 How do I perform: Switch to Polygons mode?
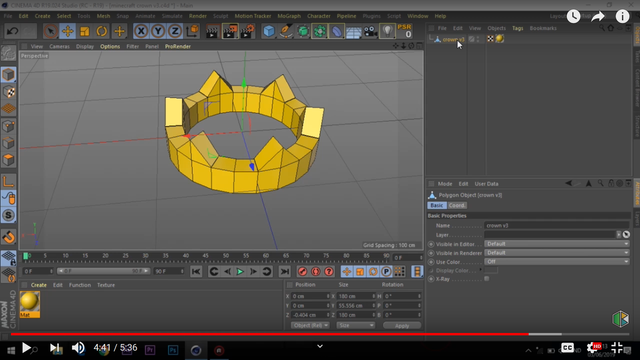coord(9,160)
